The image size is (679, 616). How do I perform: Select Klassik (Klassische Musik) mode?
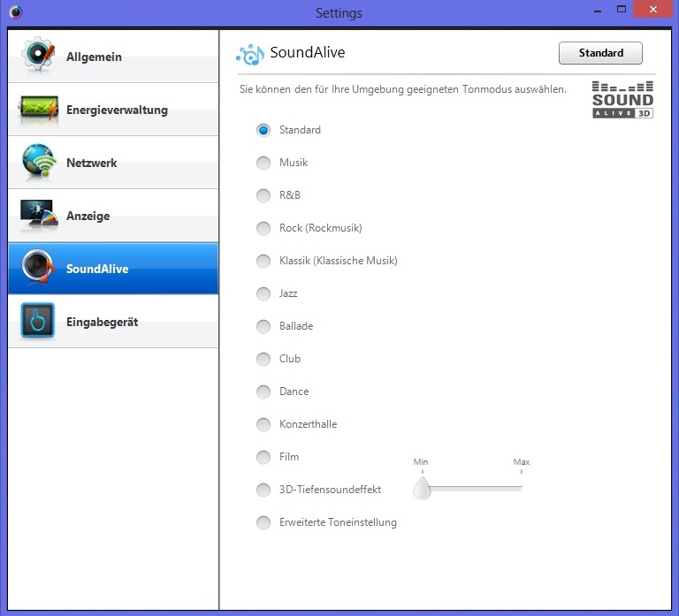[263, 261]
